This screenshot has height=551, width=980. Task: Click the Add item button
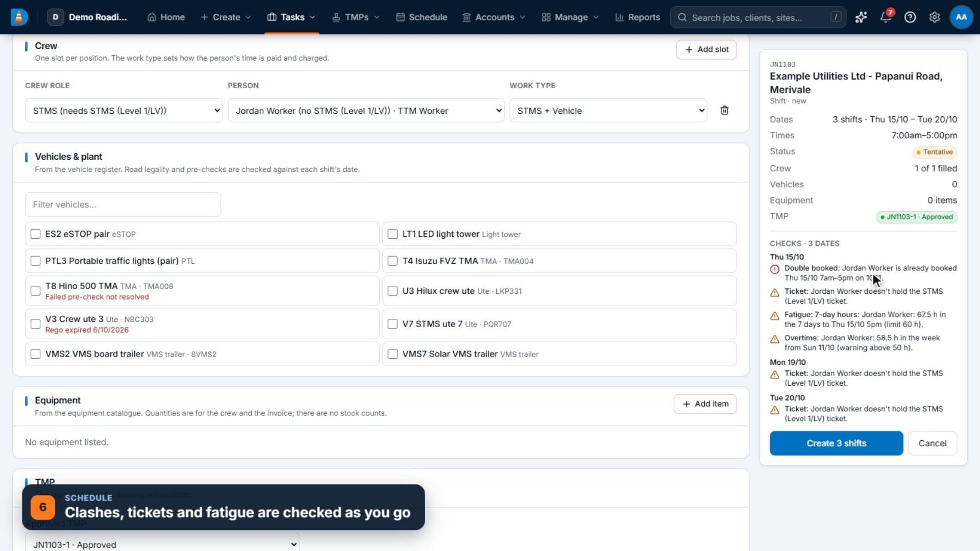click(x=705, y=404)
